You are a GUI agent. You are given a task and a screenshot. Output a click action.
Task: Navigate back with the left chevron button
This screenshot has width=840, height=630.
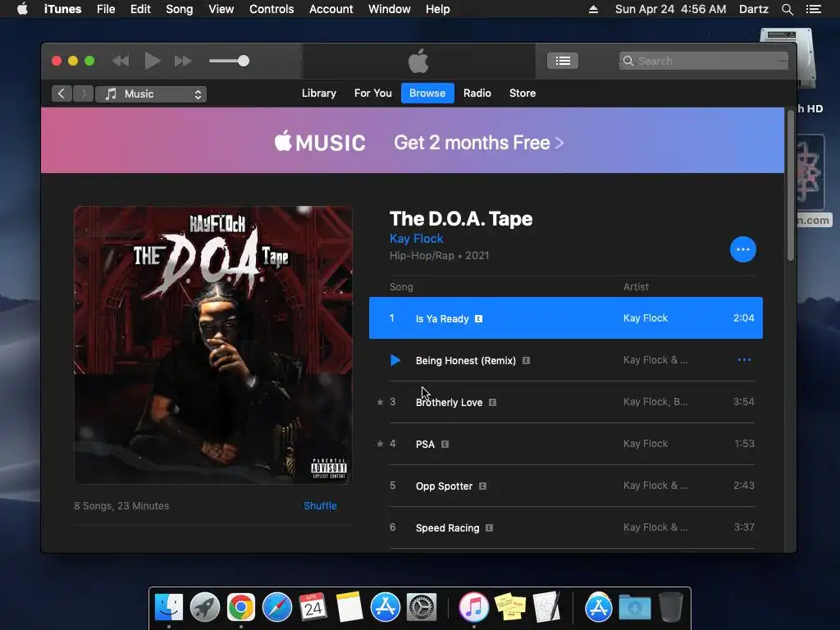62,94
